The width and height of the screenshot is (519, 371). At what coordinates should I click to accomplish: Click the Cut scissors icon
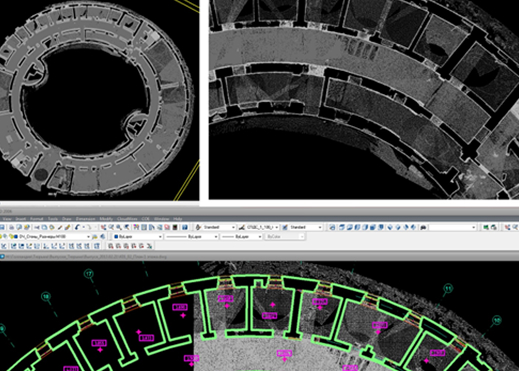tap(36, 227)
